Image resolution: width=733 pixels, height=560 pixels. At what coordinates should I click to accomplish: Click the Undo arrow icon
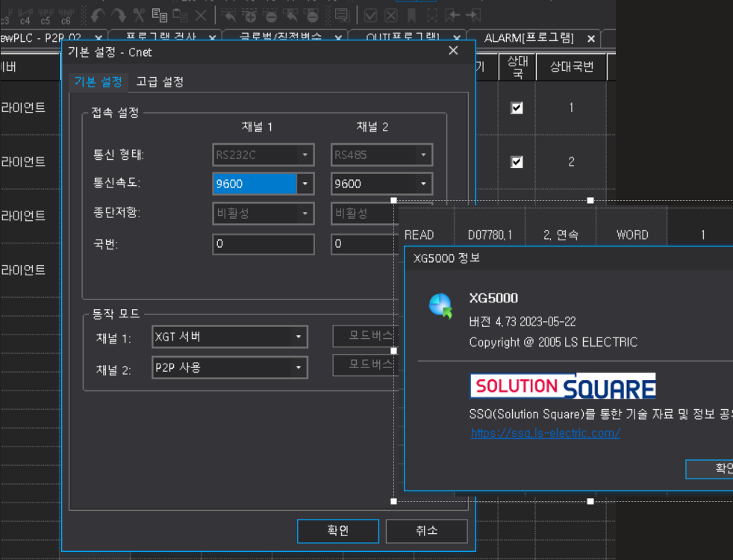[x=99, y=13]
